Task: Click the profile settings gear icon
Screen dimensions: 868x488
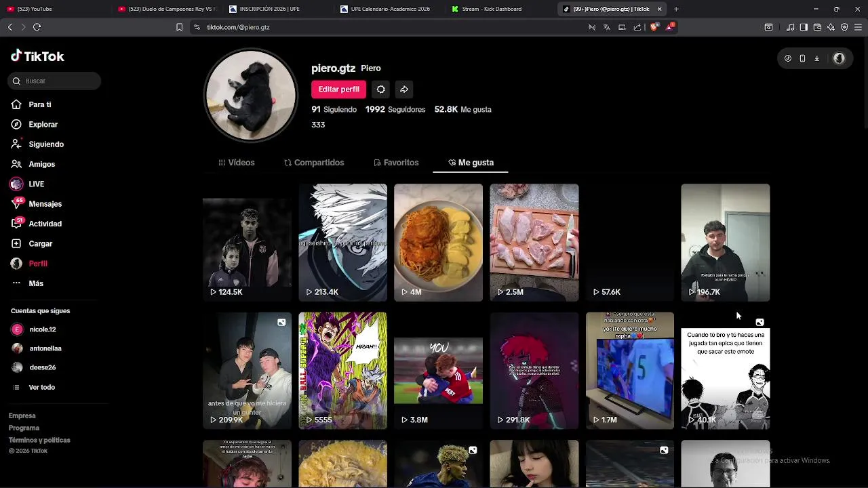Action: [x=380, y=89]
